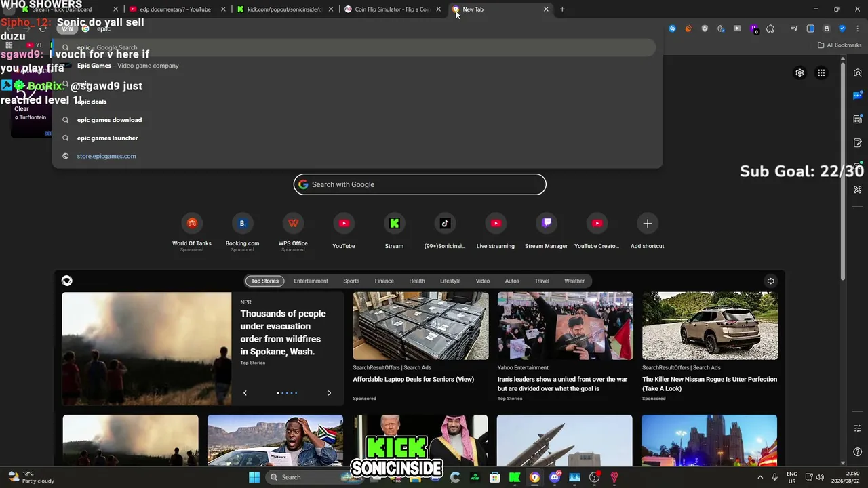Open the sidebar tools icon
The image size is (868, 488).
[x=858, y=190]
